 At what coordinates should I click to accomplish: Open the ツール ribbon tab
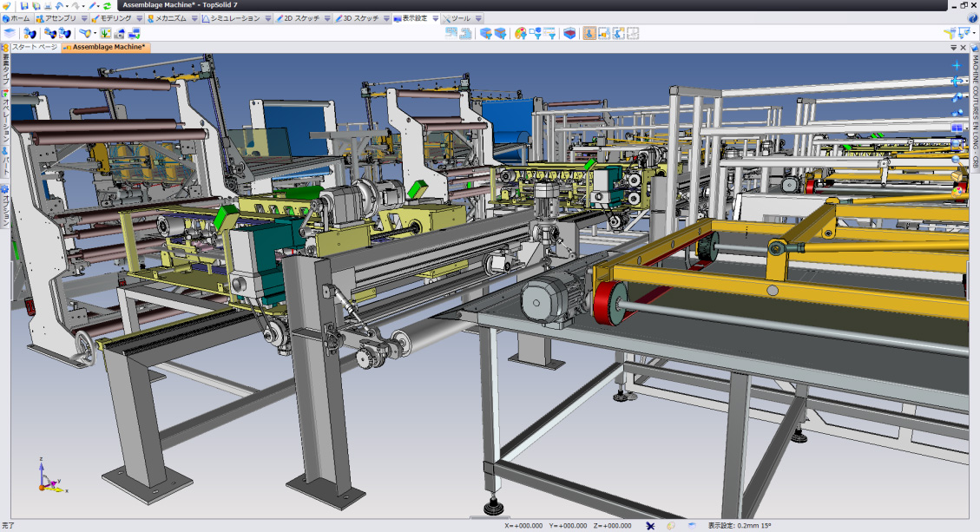[x=460, y=18]
